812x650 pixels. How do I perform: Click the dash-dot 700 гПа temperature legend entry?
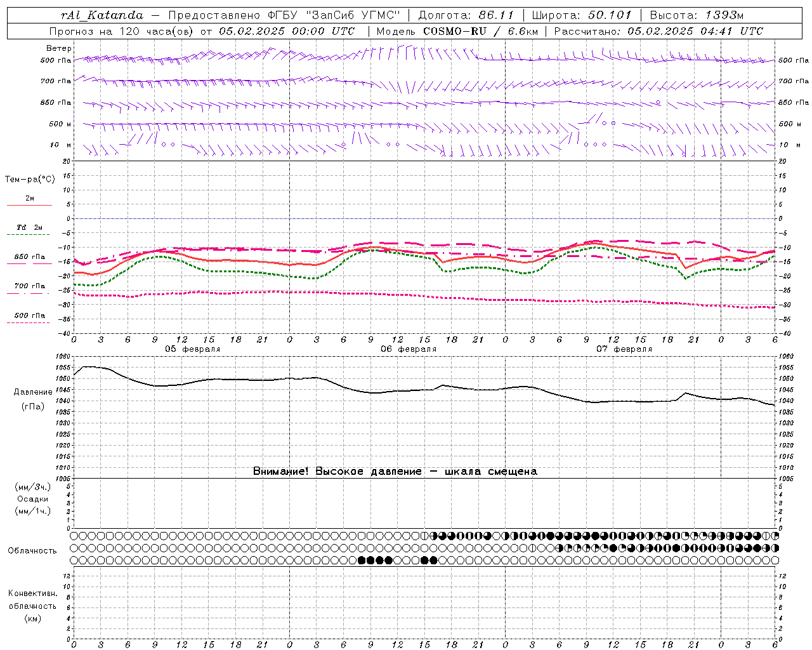[29, 286]
